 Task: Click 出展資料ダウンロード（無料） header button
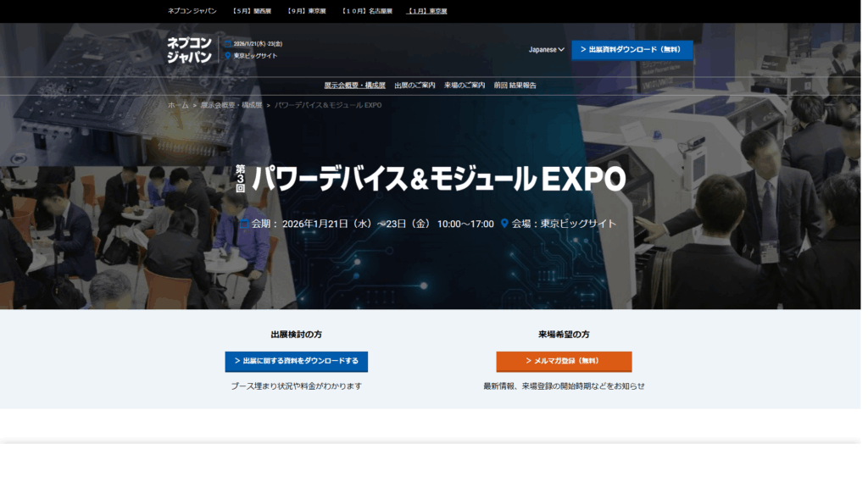[632, 50]
